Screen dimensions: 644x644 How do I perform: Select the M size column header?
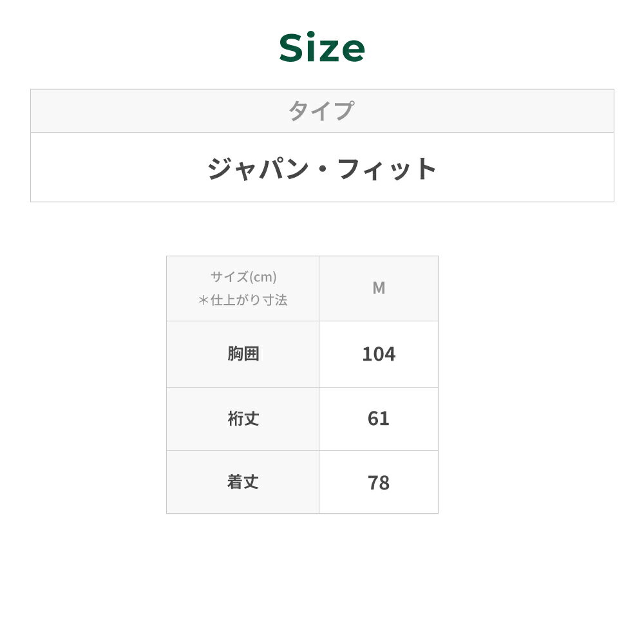click(379, 288)
